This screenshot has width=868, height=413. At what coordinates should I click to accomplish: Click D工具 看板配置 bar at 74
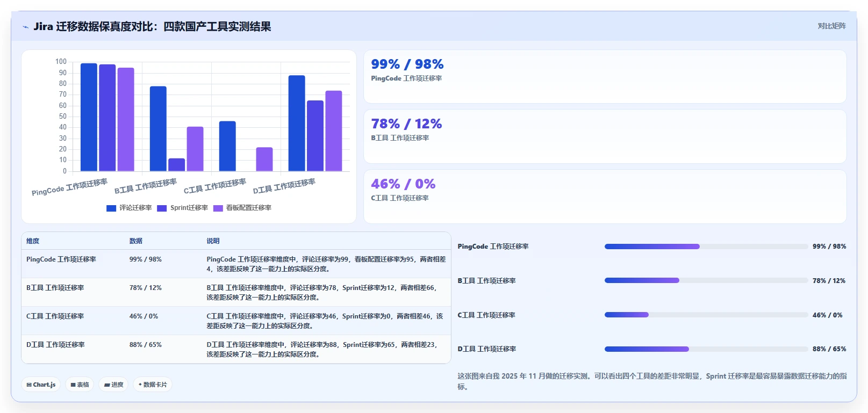click(334, 132)
